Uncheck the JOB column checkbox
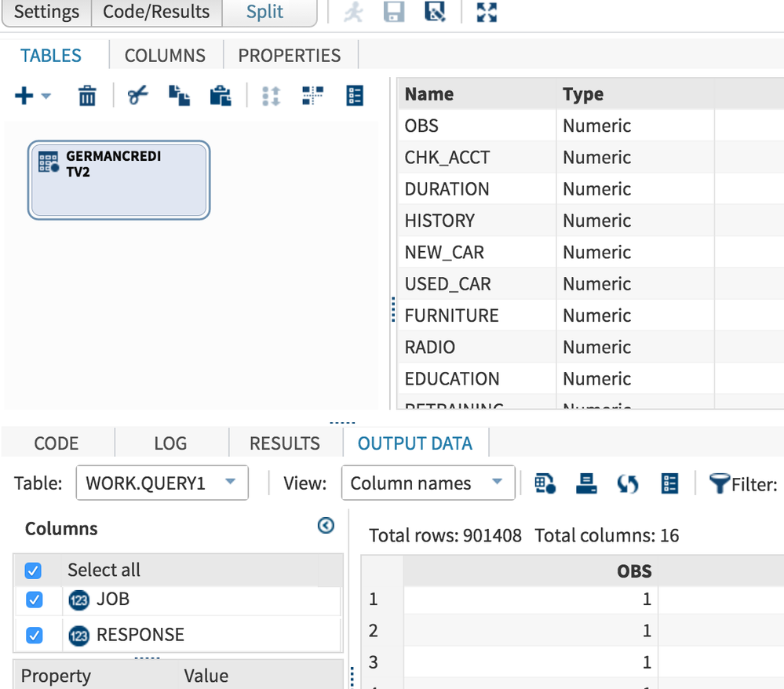The image size is (784, 689). (34, 600)
